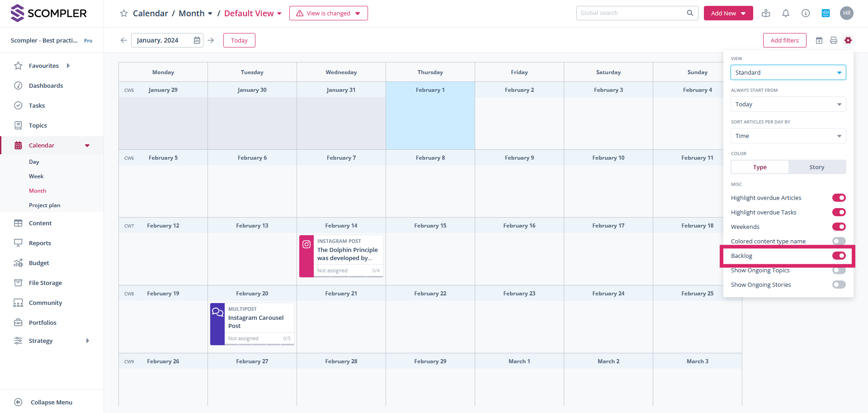868x413 pixels.
Task: Open Week view in sidebar
Action: (36, 176)
